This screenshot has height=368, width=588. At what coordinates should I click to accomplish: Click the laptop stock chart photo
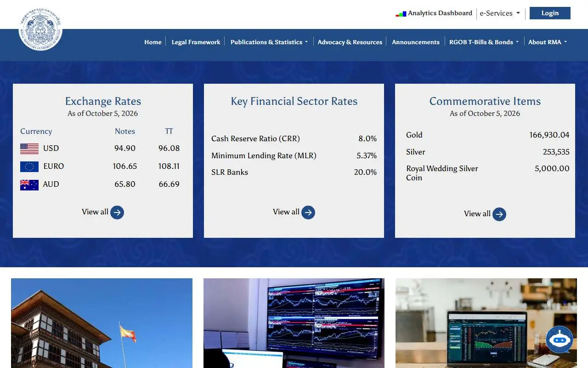coord(486,323)
